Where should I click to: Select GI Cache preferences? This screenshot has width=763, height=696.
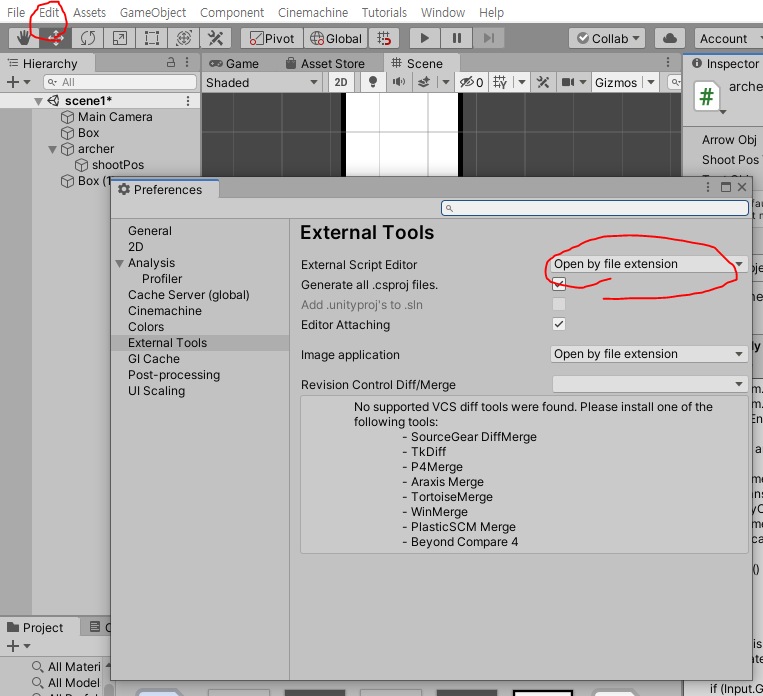154,359
